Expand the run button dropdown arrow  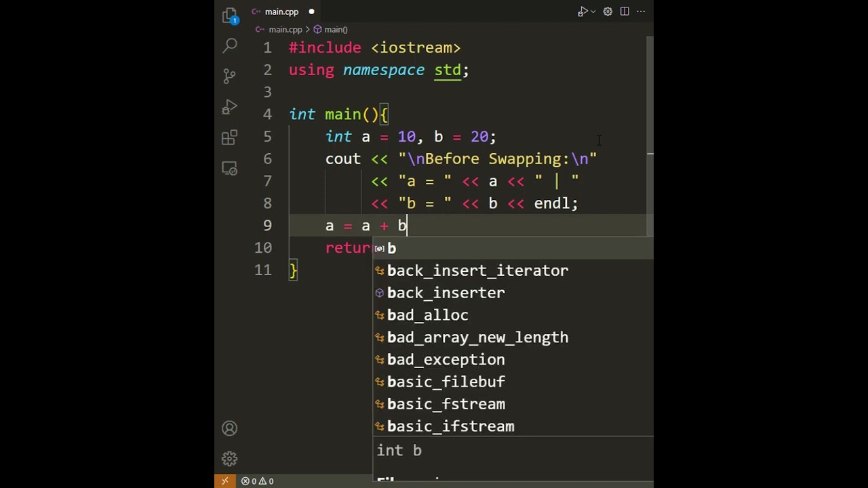click(593, 12)
